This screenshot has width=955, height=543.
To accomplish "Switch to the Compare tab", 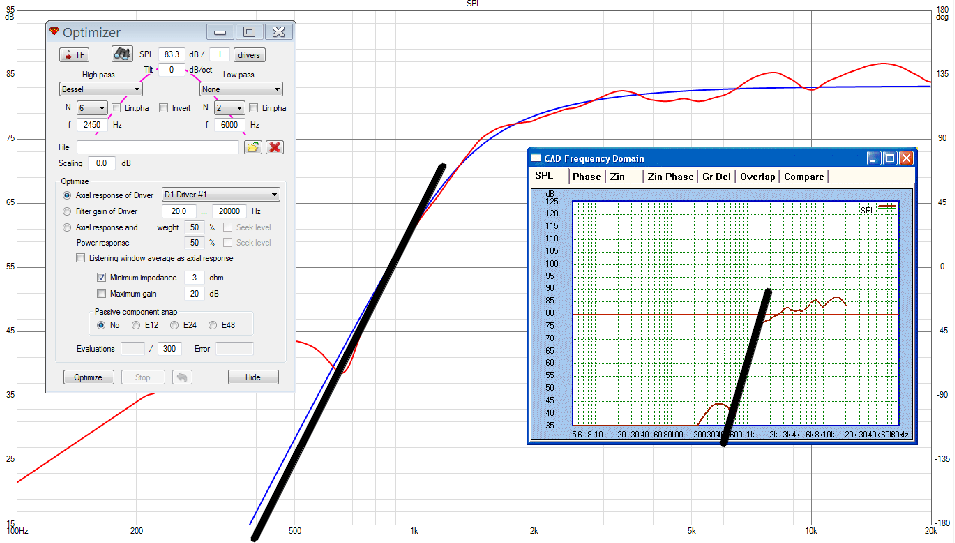I will 803,177.
